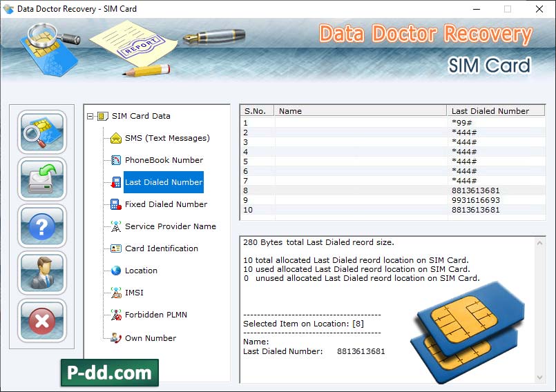Screen dimensions: 556x392
Task: Click the Service Provider Name tower icon
Action: [x=116, y=226]
